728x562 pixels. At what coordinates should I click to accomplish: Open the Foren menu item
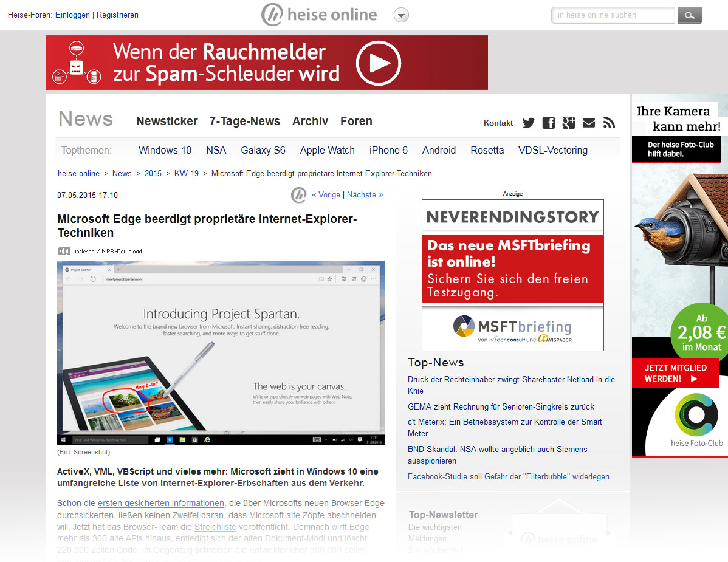pyautogui.click(x=356, y=121)
